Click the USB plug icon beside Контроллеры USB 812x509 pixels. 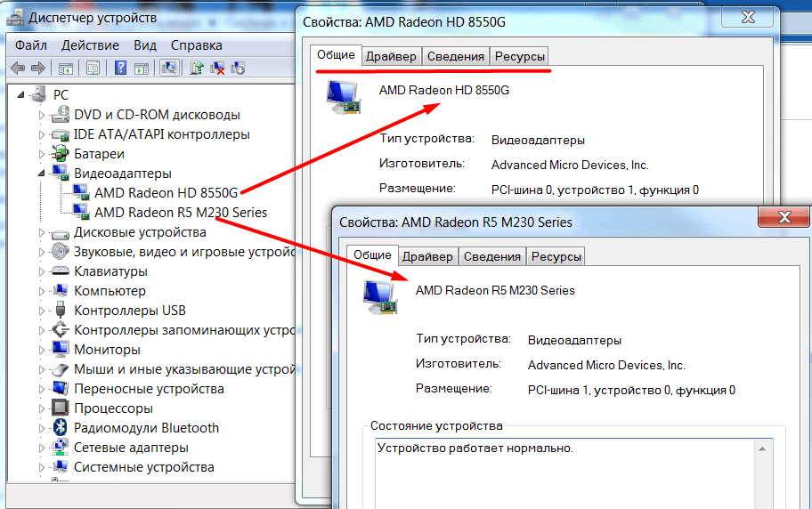(x=60, y=311)
